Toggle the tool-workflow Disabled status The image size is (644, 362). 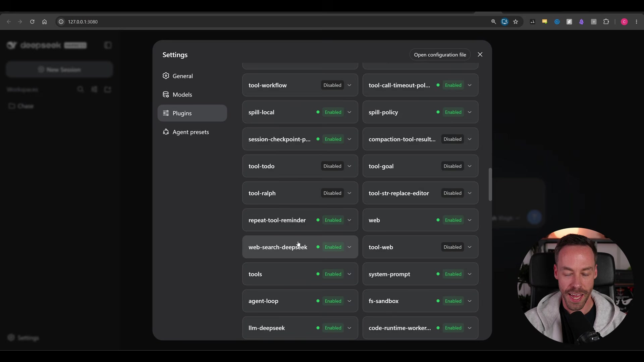332,85
